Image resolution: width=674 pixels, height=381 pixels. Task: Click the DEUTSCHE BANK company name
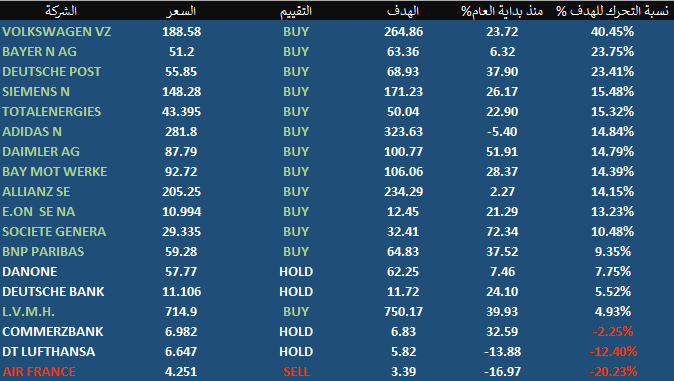[53, 292]
